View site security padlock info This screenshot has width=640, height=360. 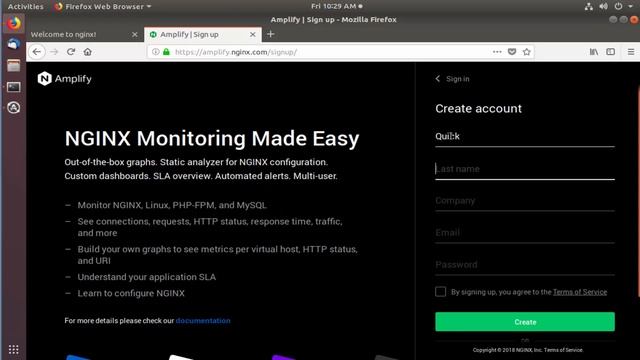tap(166, 52)
